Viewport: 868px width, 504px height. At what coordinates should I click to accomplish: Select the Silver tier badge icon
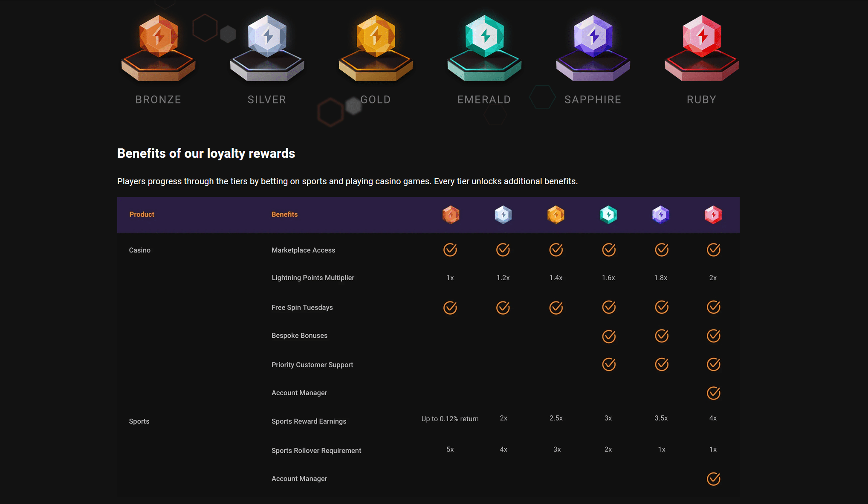click(267, 45)
